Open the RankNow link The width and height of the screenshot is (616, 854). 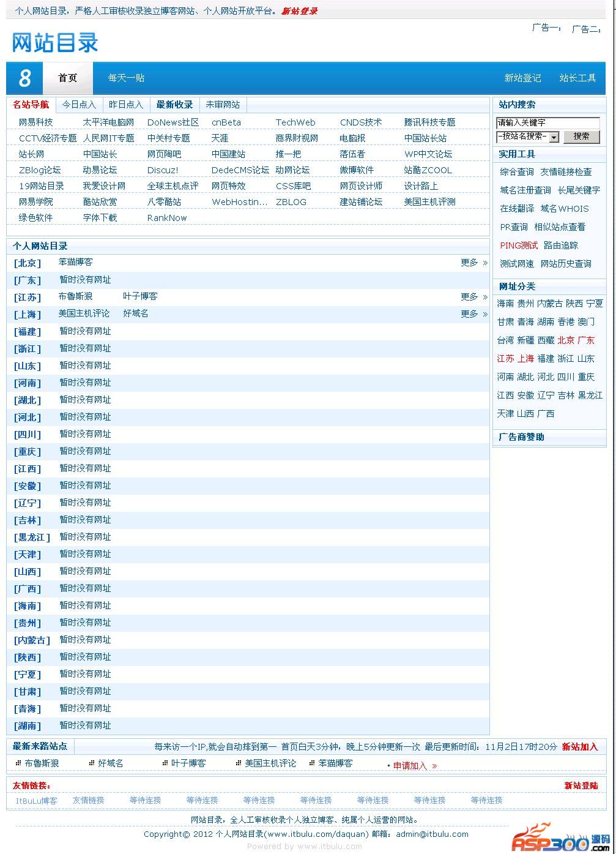click(167, 218)
